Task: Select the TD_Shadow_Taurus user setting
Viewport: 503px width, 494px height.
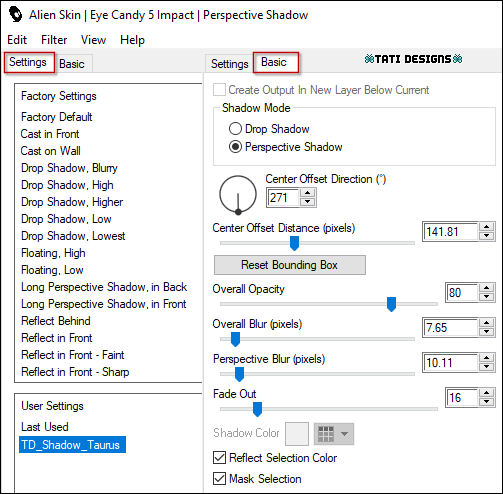Action: [x=72, y=445]
